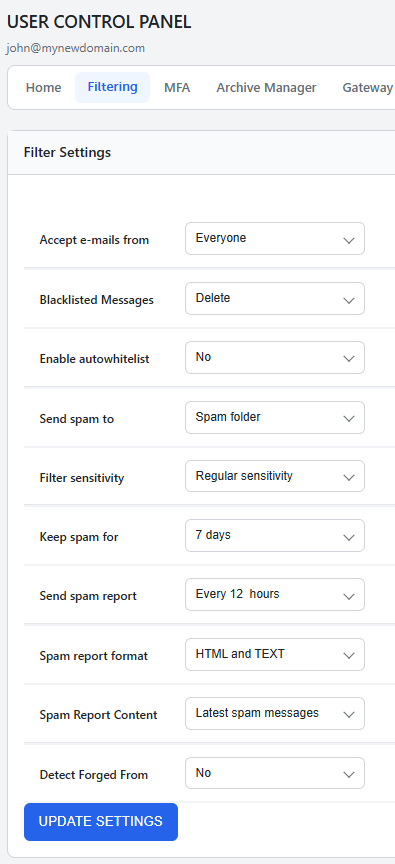Open the Filter sensitivity dropdown
This screenshot has height=864, width=395.
click(274, 476)
